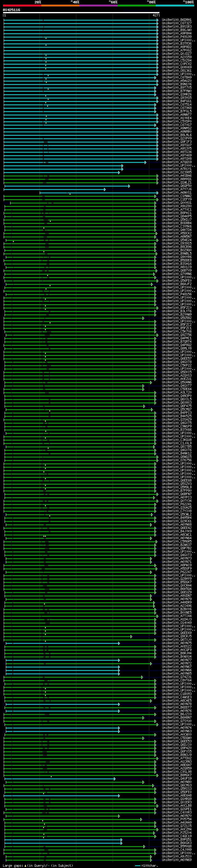Select label UniRef100_P48156
197x868 pixels.
(177, 294)
